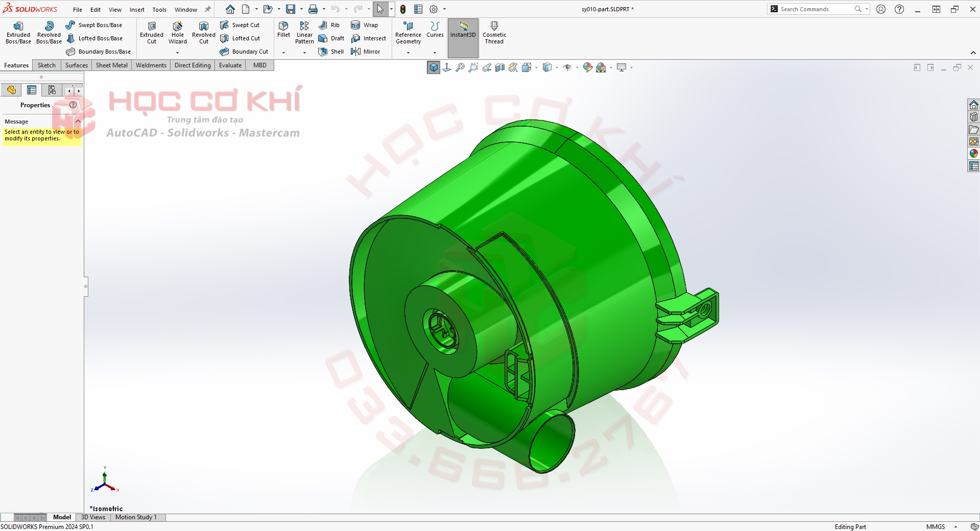Open Design Library in the task pane
Viewport: 980px width, 531px height.
coord(974,117)
